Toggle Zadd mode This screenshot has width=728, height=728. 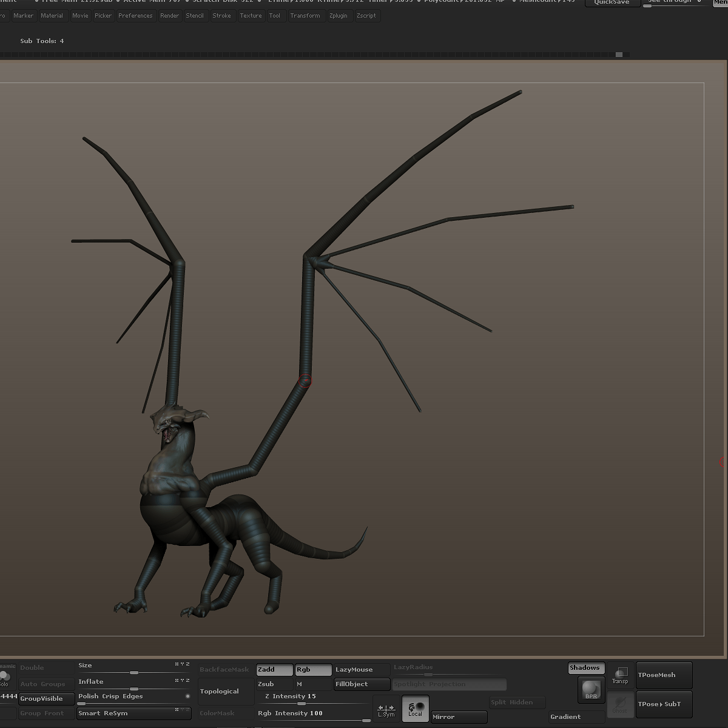[x=274, y=670]
